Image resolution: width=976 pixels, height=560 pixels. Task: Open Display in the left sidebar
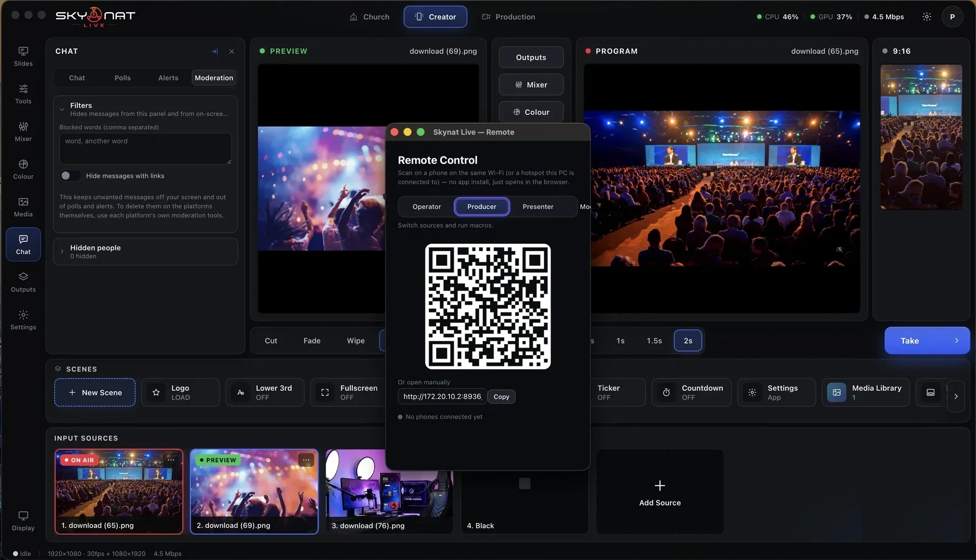click(23, 521)
